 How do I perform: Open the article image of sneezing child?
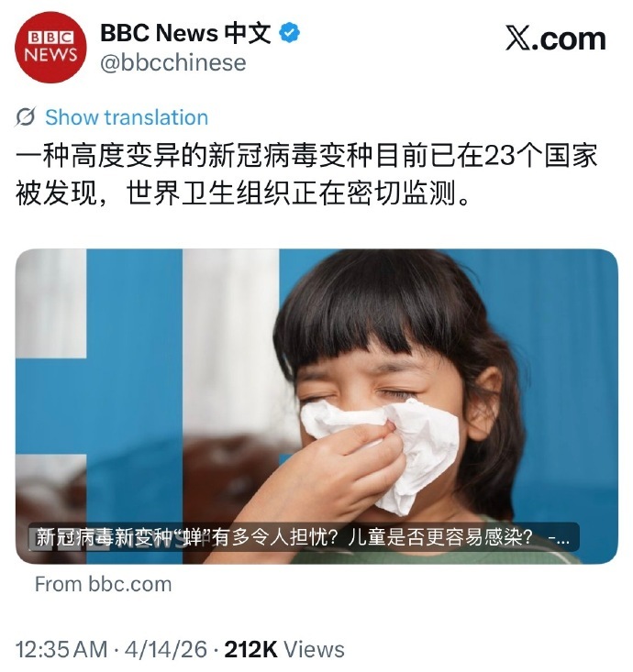(x=316, y=406)
